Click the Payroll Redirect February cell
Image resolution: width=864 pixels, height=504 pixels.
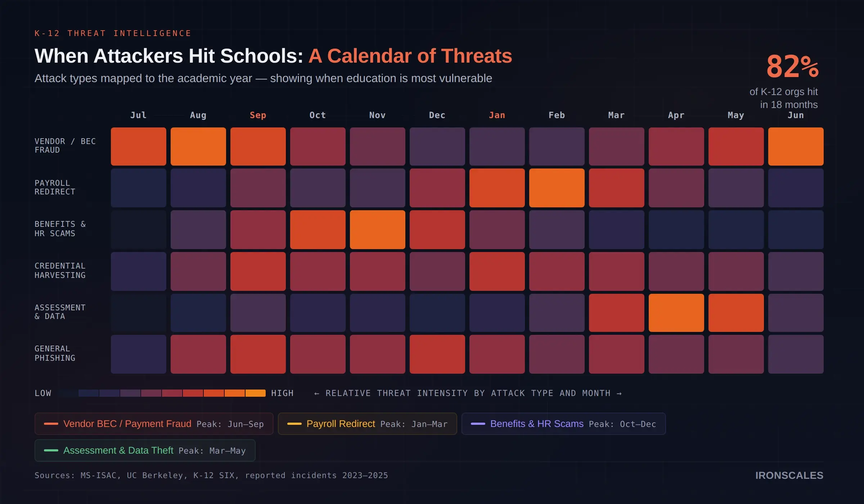557,188
